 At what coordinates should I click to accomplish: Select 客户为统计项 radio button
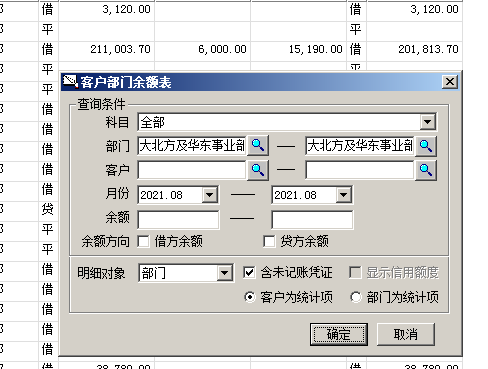pos(250,297)
